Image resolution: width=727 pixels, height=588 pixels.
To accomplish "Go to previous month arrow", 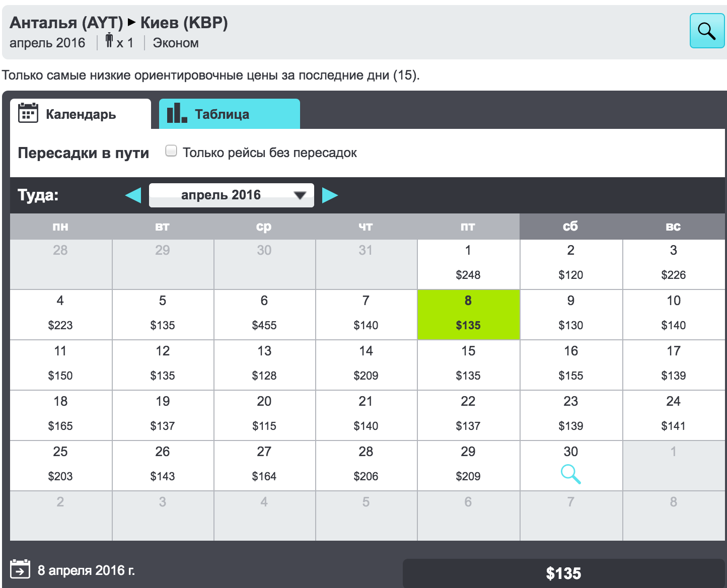I will [133, 195].
